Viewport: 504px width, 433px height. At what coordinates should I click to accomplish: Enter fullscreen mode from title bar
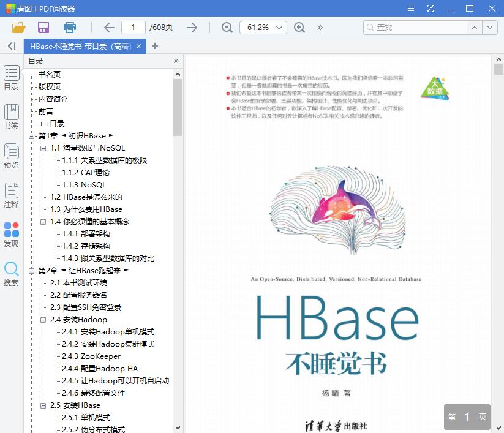tap(431, 9)
